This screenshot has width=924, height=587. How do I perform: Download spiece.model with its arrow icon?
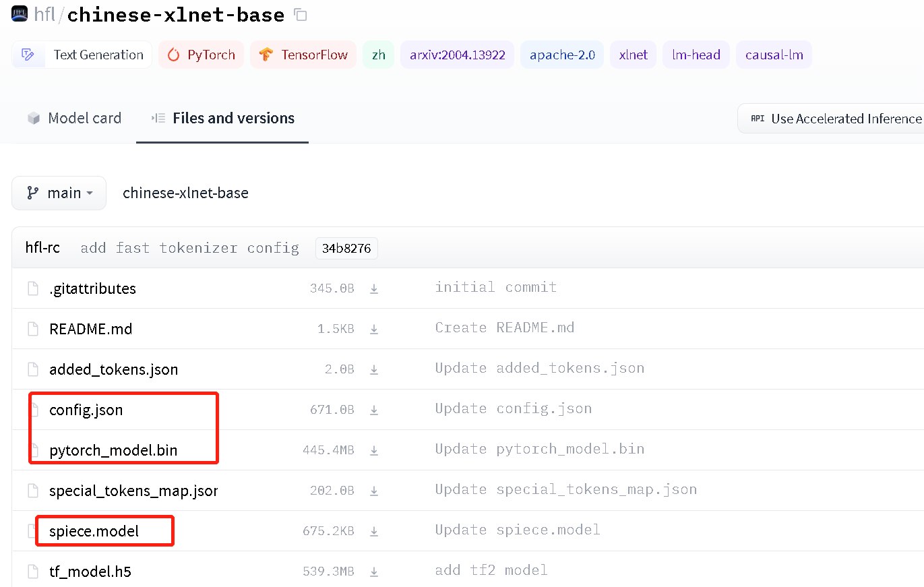point(374,532)
